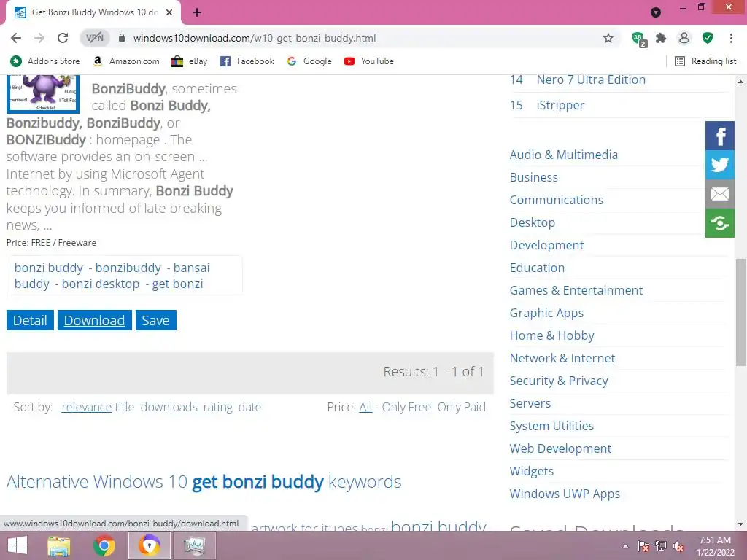Open the YouTube bookmark
This screenshot has width=747, height=560.
[368, 61]
